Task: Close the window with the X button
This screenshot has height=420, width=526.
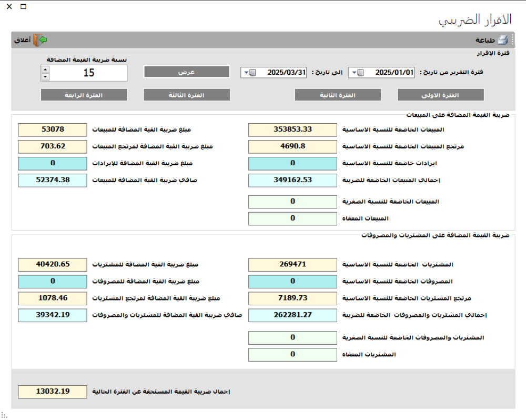Action: pyautogui.click(x=9, y=7)
